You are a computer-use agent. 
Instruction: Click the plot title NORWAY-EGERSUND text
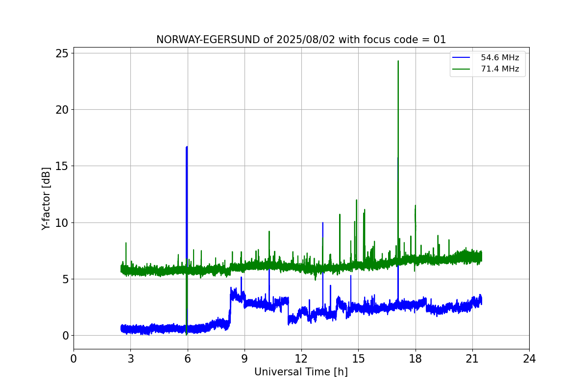point(301,40)
